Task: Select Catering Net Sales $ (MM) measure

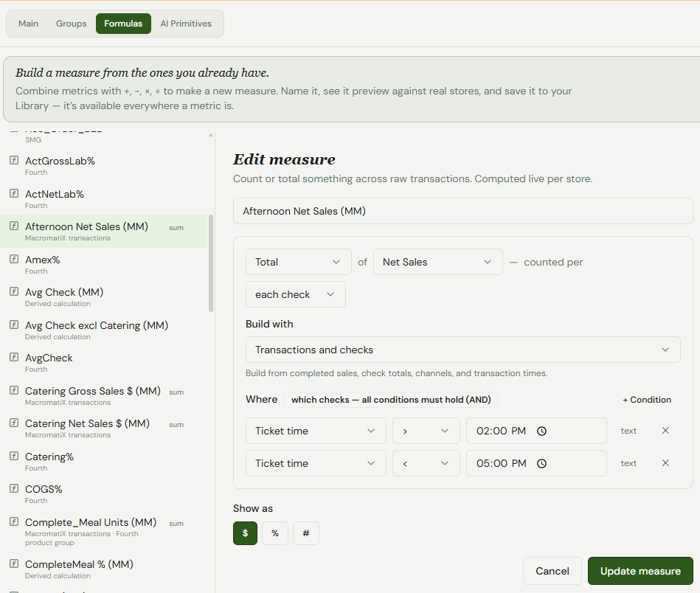Action: click(104, 429)
